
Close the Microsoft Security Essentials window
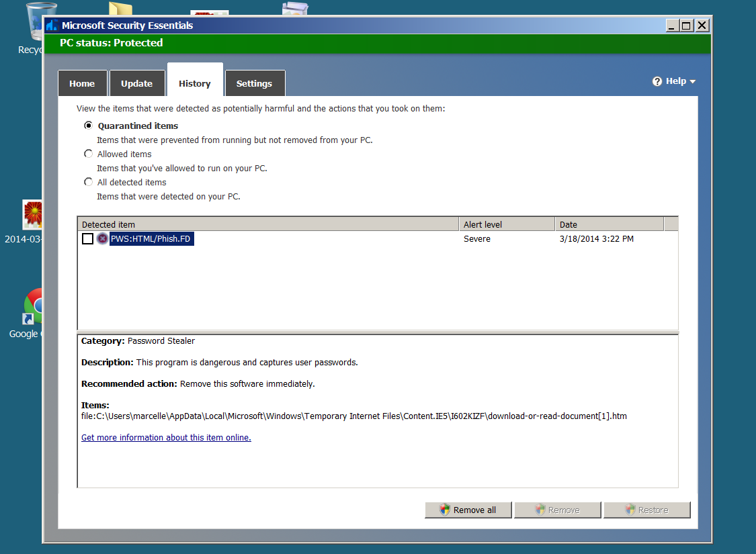[x=702, y=26]
